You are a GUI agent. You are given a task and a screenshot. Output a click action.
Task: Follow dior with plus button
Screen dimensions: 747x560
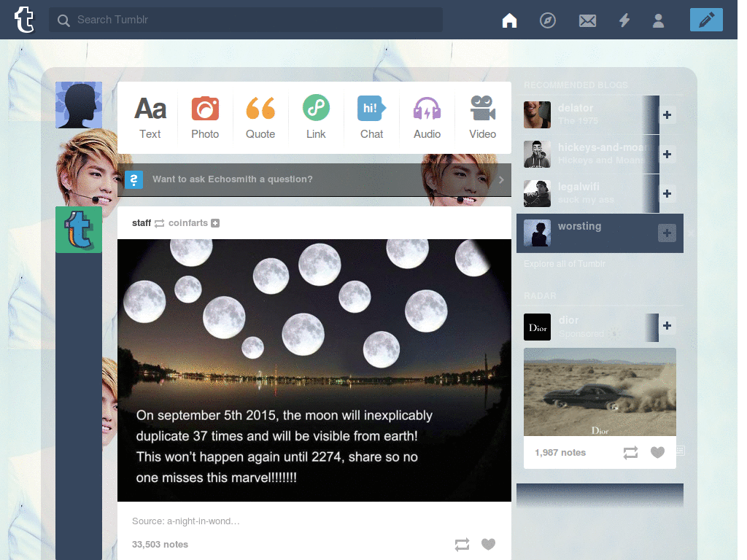(x=667, y=325)
